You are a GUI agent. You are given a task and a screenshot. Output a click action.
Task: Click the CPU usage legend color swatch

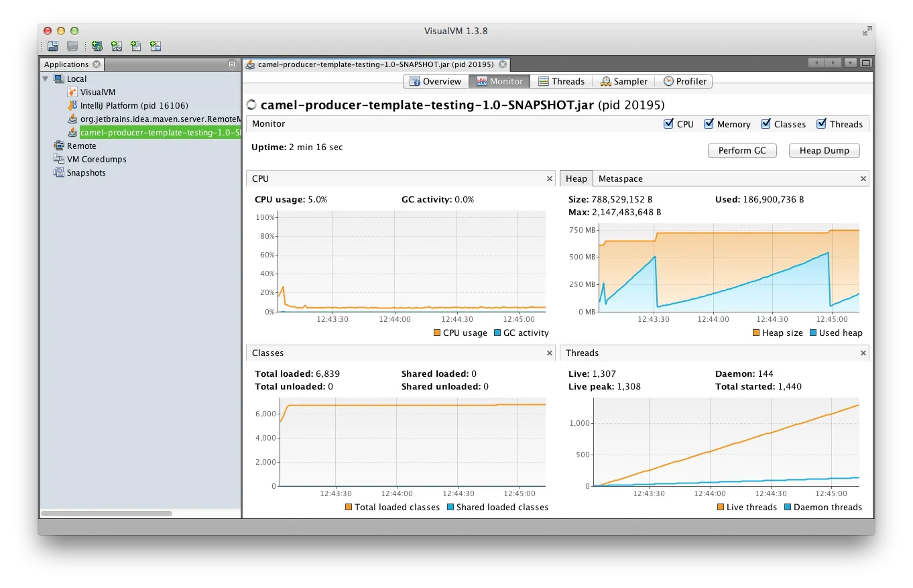437,333
